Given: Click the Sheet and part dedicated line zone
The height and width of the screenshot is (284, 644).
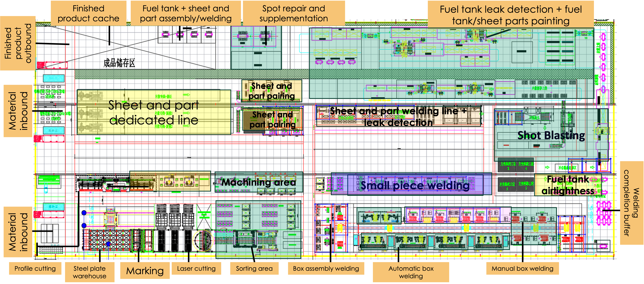Looking at the screenshot, I should coord(154,112).
